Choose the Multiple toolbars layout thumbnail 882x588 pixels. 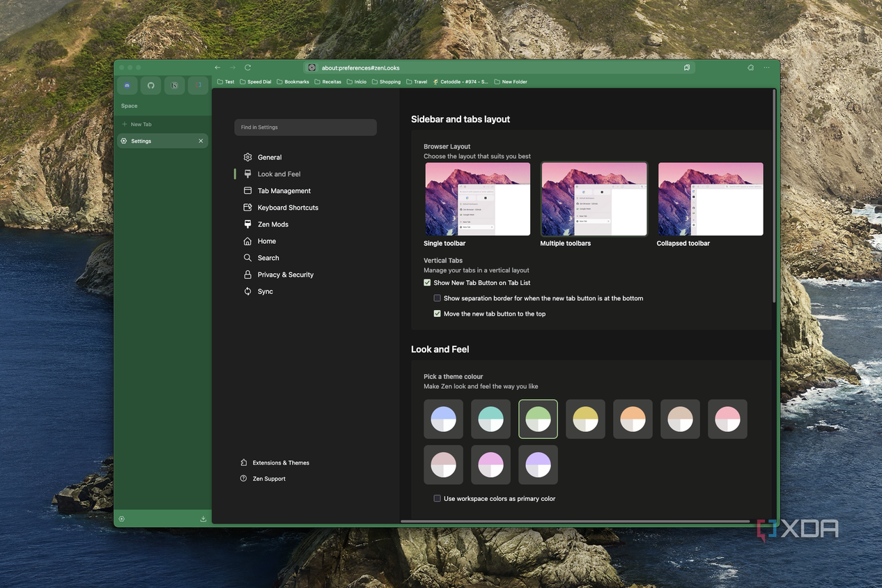click(594, 199)
